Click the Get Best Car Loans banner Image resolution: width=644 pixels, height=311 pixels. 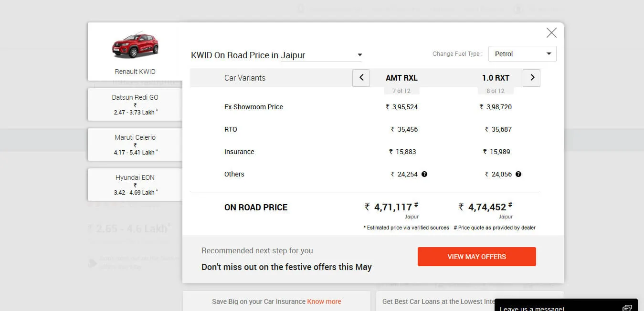pos(470,301)
